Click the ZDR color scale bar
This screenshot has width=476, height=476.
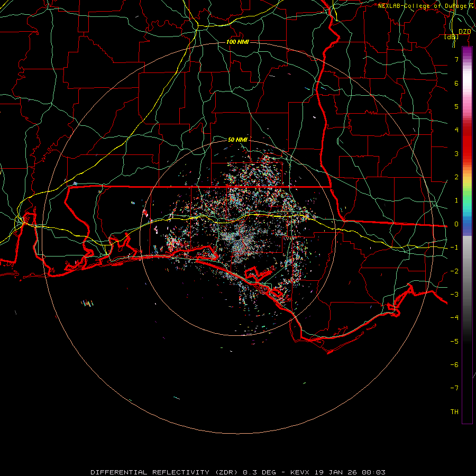point(467,235)
